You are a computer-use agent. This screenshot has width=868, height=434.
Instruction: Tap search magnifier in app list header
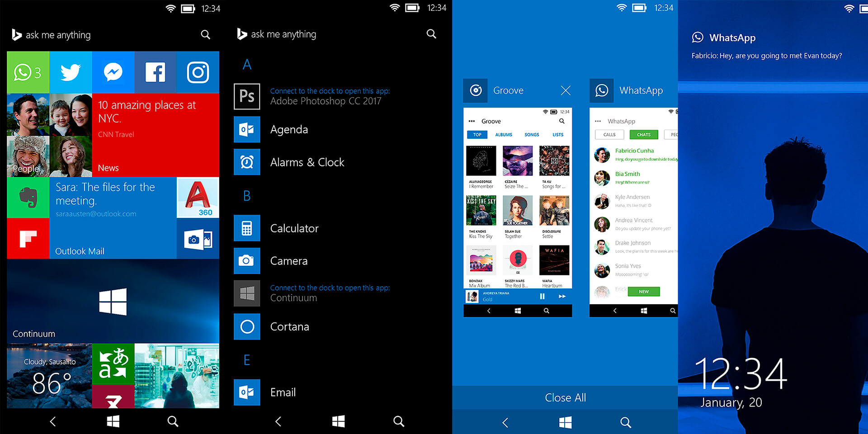(x=432, y=34)
